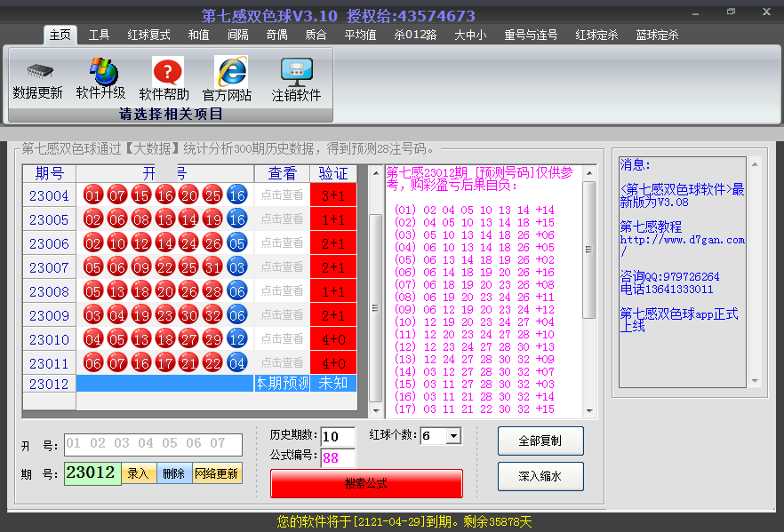The height and width of the screenshot is (532, 784).
Task: Click the 深入缩水 button
Action: (x=540, y=476)
